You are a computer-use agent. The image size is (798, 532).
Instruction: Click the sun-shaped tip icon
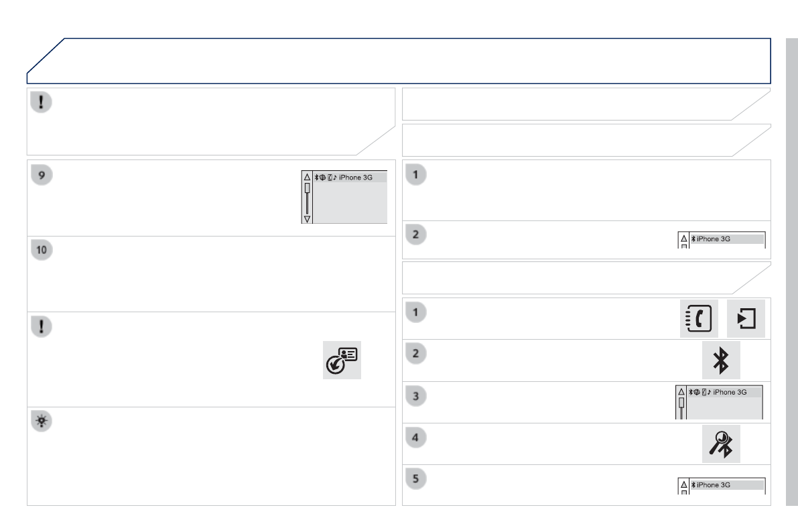click(40, 421)
